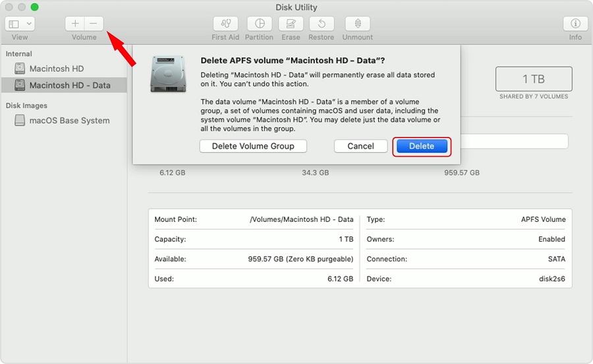
Task: Cancel the delete volume dialog
Action: click(x=361, y=146)
